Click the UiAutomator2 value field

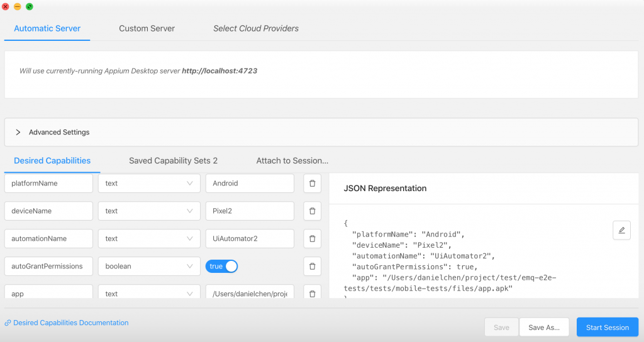pos(249,239)
